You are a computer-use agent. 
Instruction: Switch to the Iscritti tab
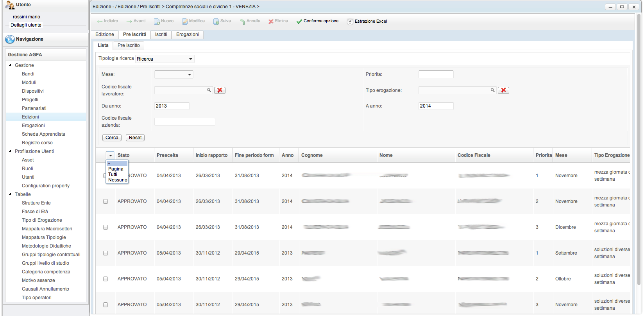161,34
